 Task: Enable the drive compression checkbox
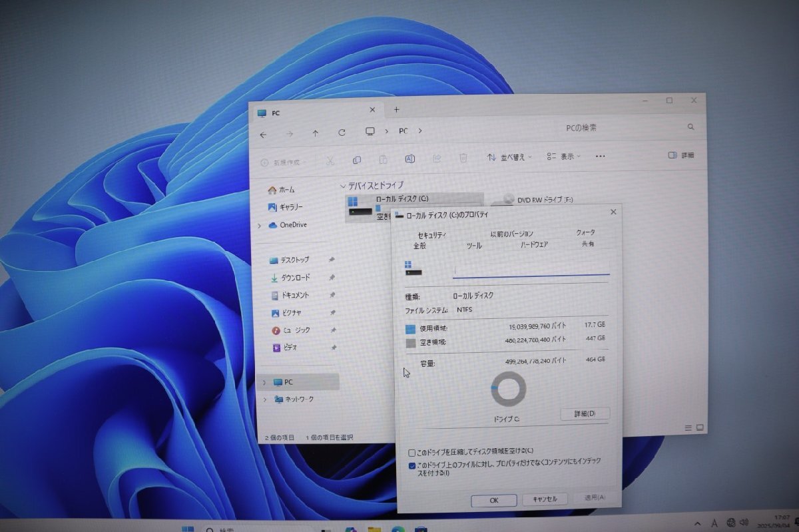tap(412, 451)
